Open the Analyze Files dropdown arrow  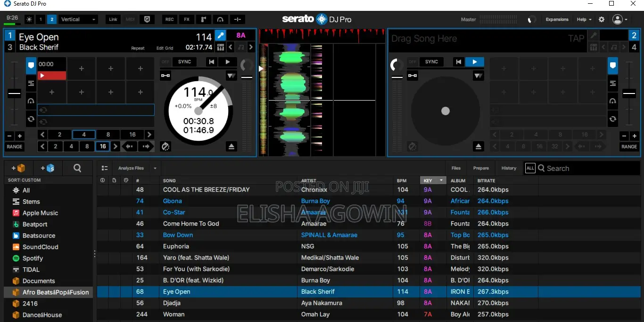click(155, 168)
